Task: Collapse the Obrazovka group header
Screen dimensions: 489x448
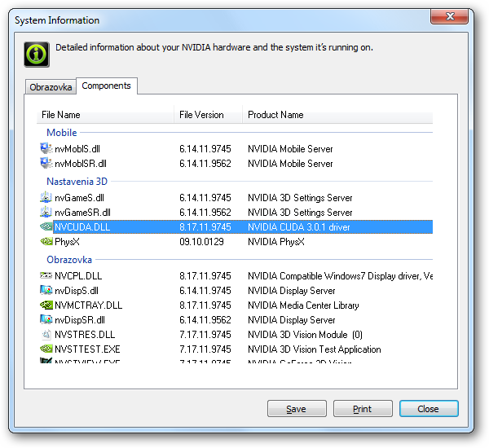Action: pos(69,260)
